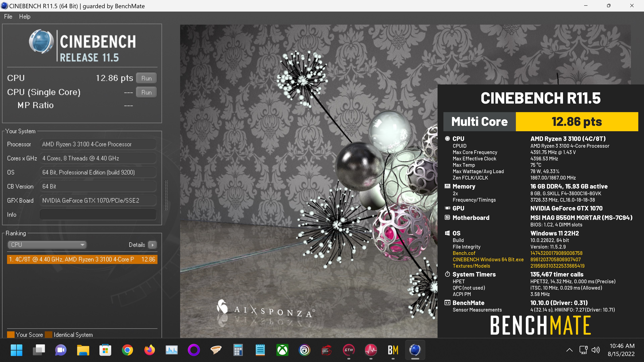Open Xbox app from the taskbar
This screenshot has width=644, height=362.
[x=282, y=350]
